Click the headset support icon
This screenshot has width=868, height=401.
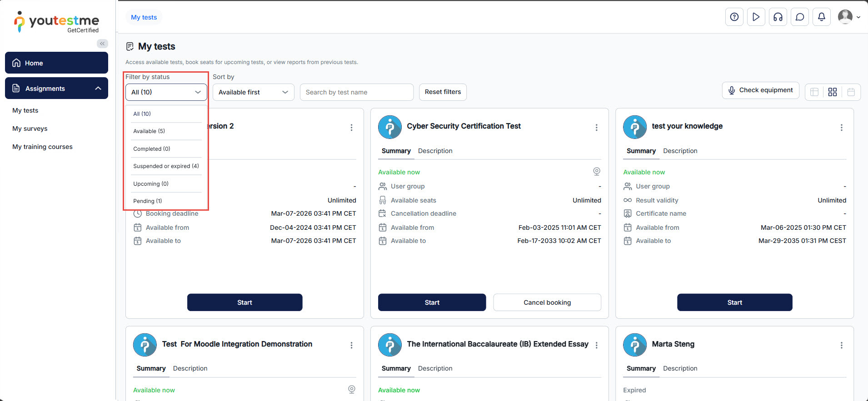point(778,17)
